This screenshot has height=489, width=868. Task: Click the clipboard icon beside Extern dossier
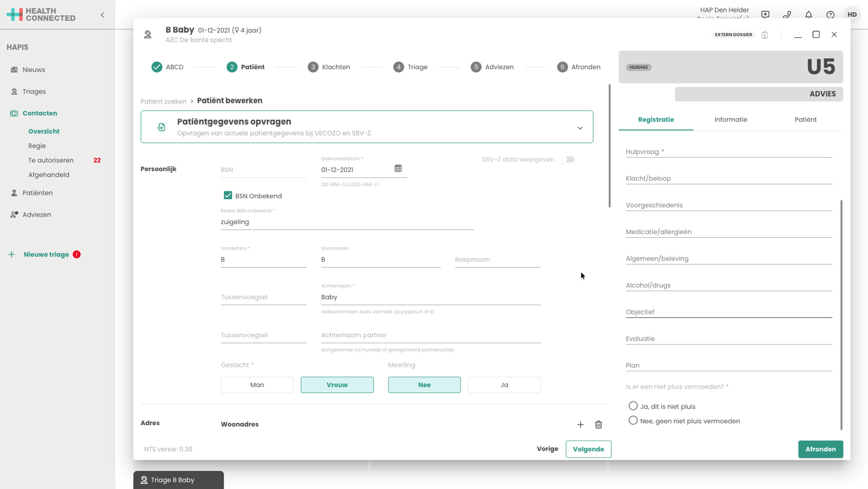click(x=765, y=35)
